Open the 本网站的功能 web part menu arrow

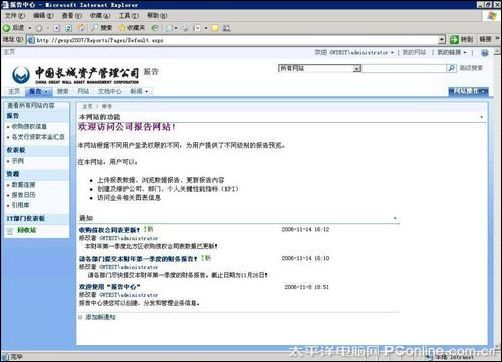[x=481, y=117]
